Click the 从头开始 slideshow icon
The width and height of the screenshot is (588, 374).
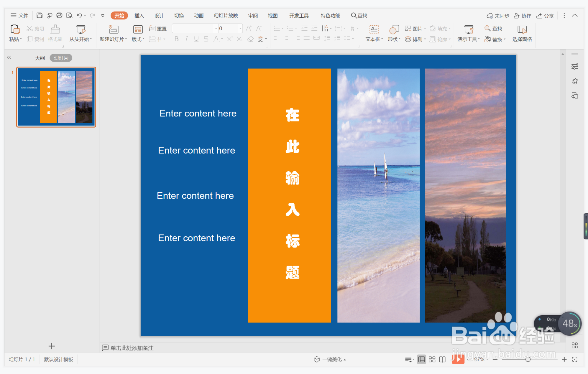point(81,29)
